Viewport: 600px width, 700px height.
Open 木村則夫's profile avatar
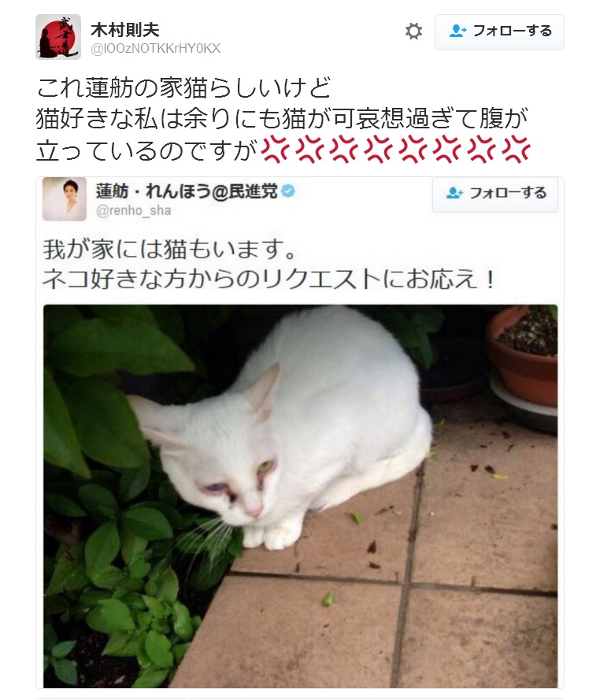(x=58, y=37)
